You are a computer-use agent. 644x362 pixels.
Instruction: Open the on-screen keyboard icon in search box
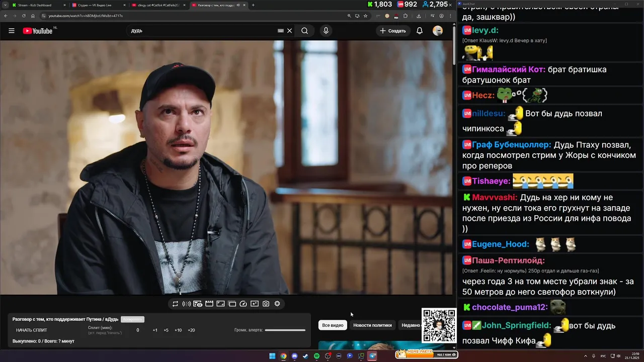pos(281,31)
